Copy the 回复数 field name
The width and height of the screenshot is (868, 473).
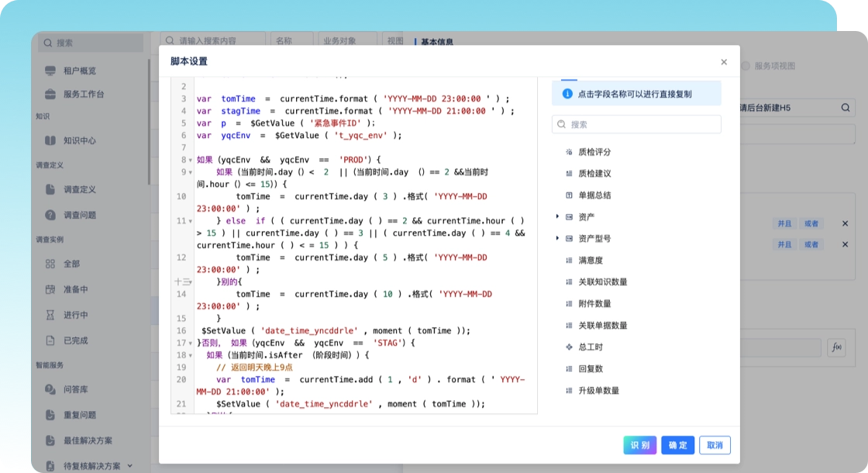pyautogui.click(x=591, y=368)
